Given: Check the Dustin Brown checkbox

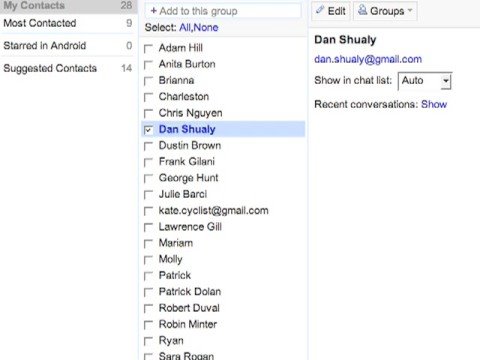Looking at the screenshot, I should coord(148,146).
